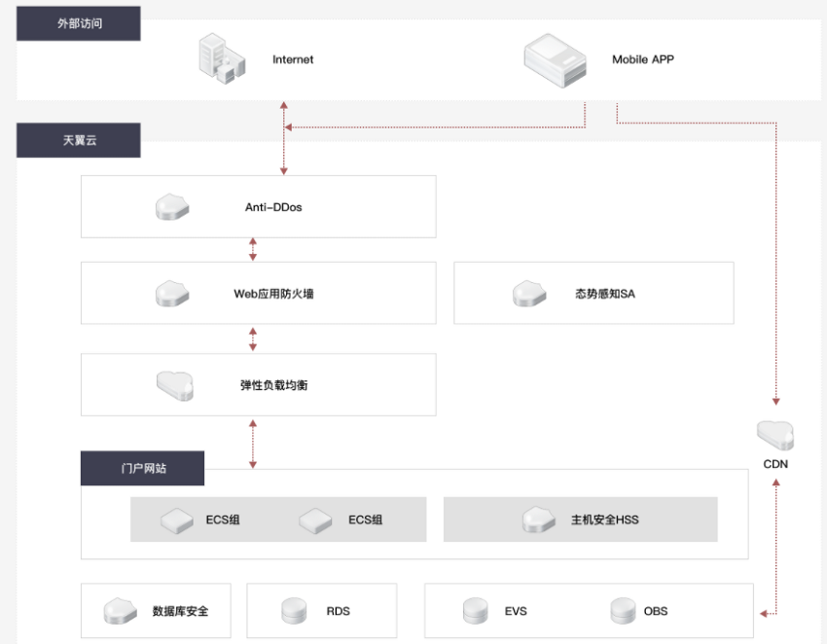Click the CDN text label
Screen dimensions: 827x644
[x=775, y=464]
